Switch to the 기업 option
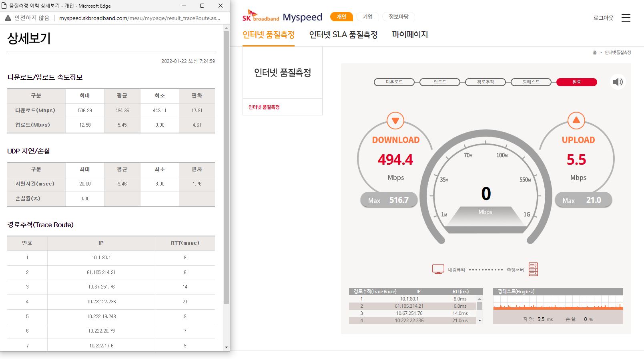The image size is (644, 359). tap(367, 17)
